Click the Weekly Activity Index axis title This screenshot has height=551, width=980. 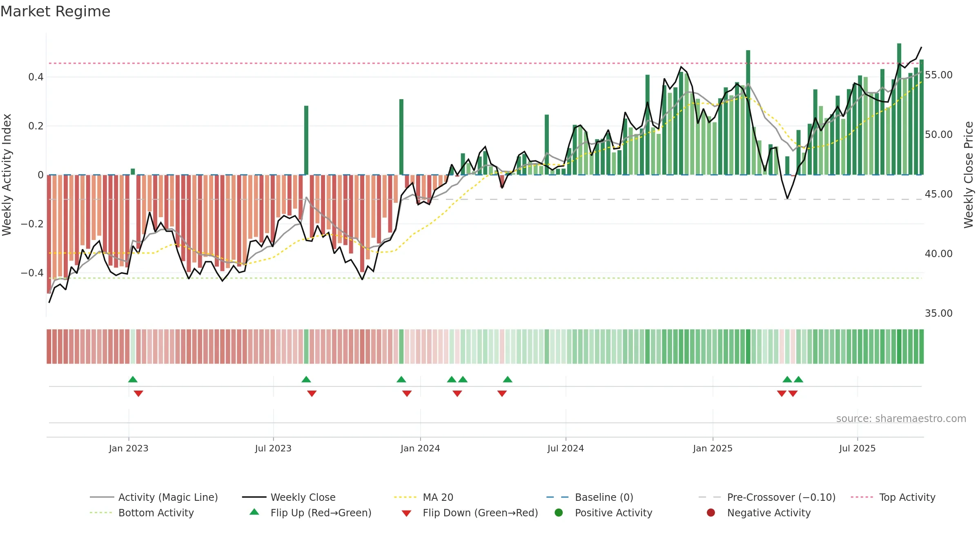(x=7, y=175)
